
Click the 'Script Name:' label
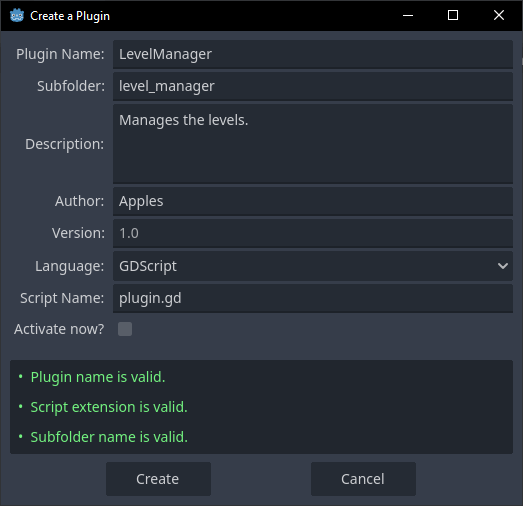62,298
